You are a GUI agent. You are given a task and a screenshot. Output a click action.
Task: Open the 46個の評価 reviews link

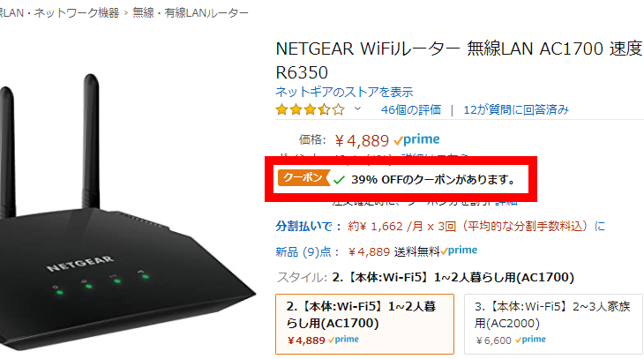(x=410, y=110)
